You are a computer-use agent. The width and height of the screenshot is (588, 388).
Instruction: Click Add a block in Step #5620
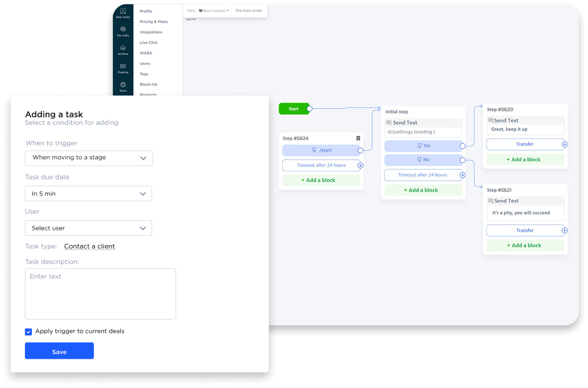tap(525, 159)
